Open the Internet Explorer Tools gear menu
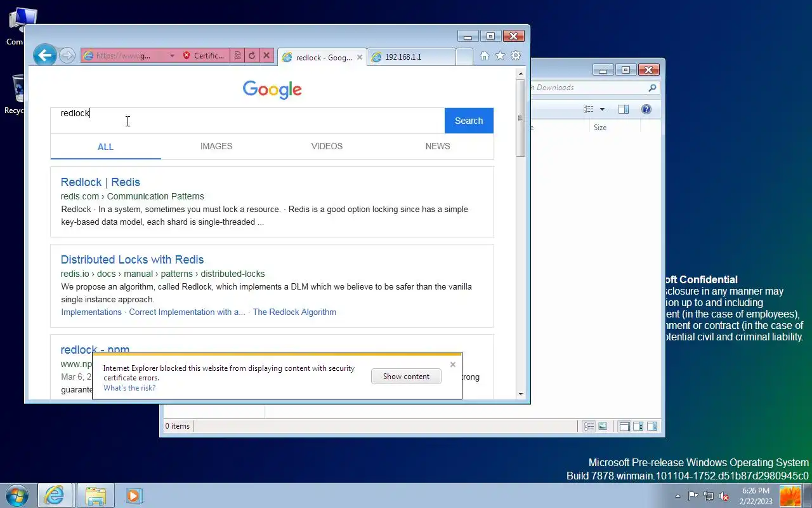The height and width of the screenshot is (508, 812). coord(516,56)
